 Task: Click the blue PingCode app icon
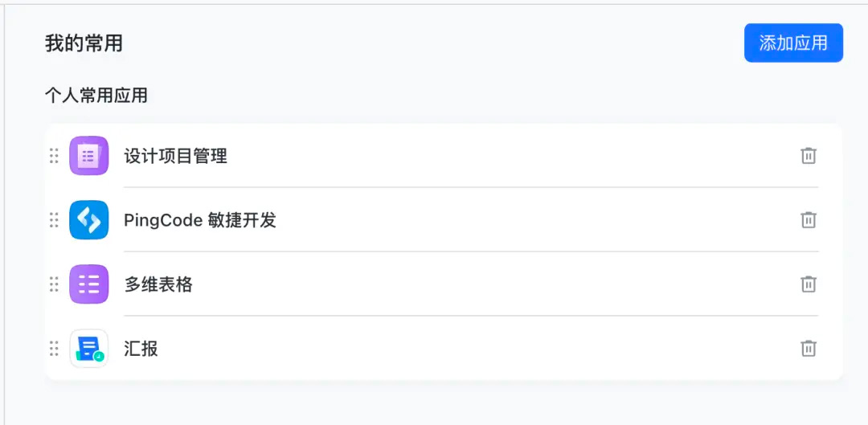click(88, 219)
